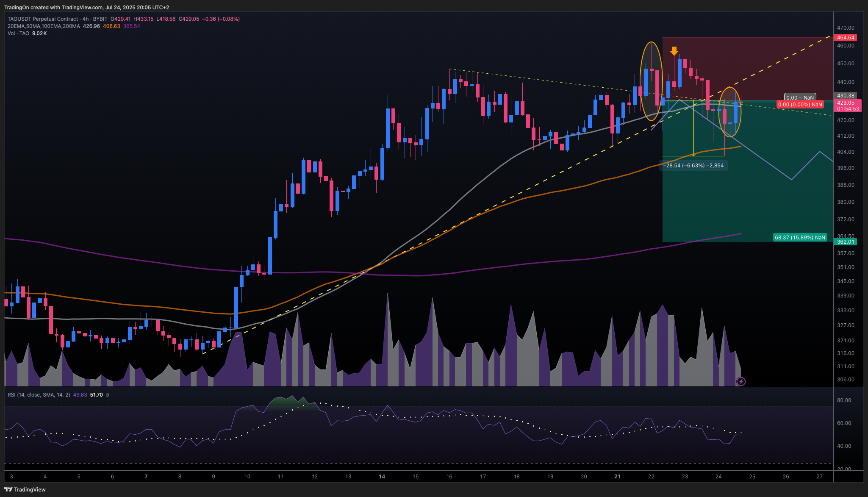Click the red 464.64 stop price label
Screen dimensions: 868x497
(846, 38)
